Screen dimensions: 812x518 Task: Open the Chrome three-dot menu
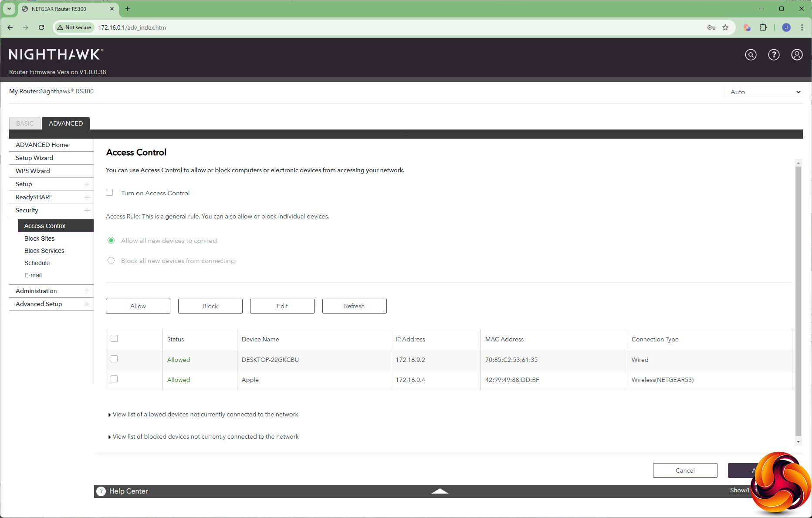802,27
